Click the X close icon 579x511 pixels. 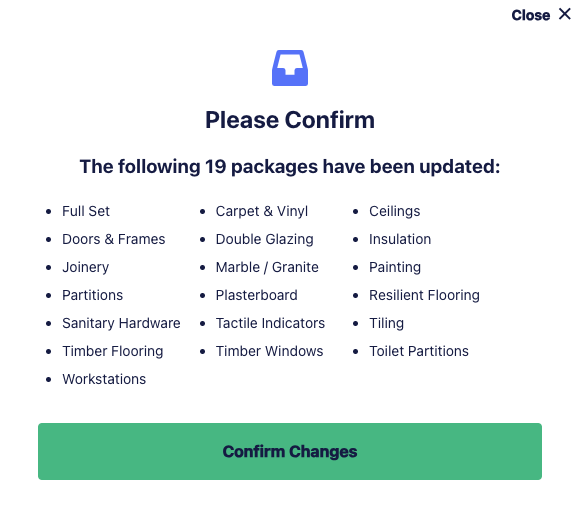coord(565,14)
